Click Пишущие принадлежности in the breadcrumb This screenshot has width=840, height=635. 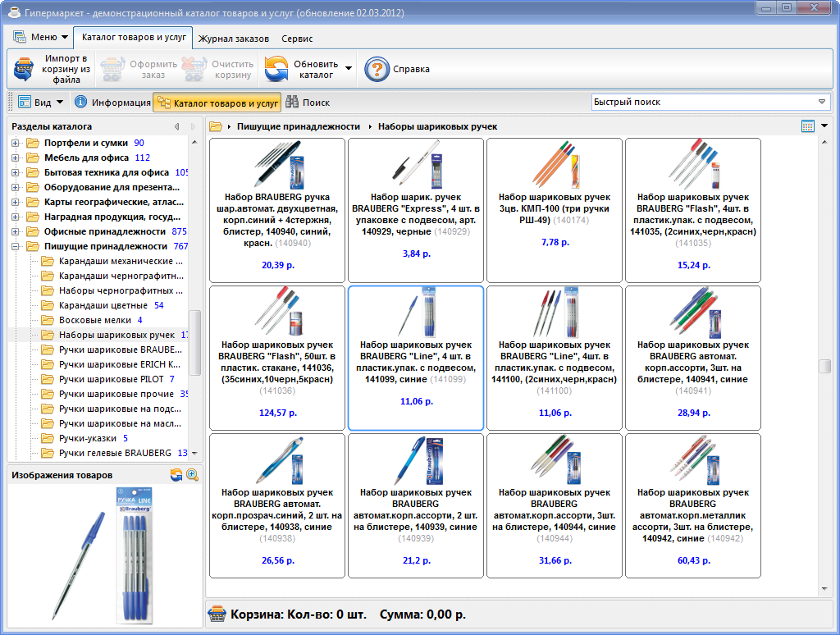(x=299, y=126)
